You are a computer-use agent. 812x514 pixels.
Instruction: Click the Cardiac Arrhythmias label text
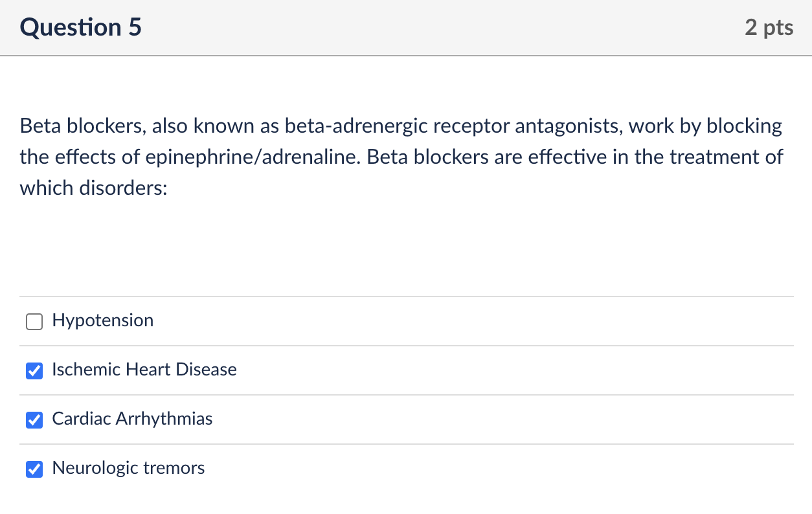pos(131,419)
